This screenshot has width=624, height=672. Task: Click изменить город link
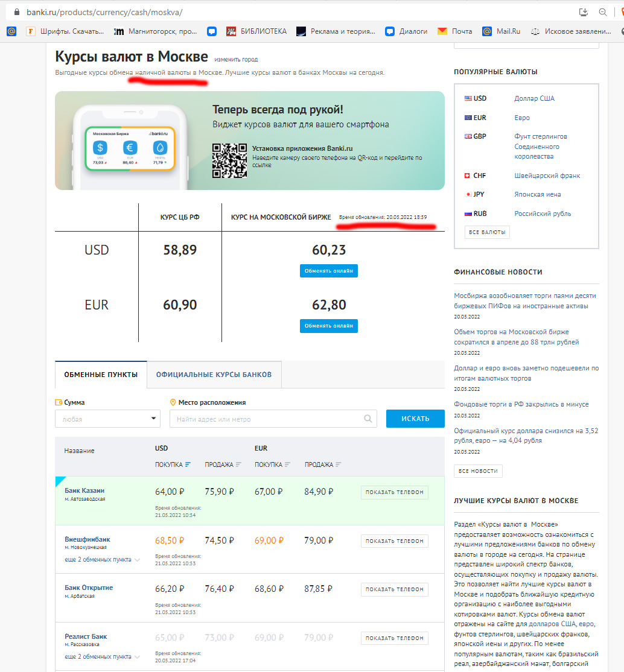pyautogui.click(x=236, y=60)
